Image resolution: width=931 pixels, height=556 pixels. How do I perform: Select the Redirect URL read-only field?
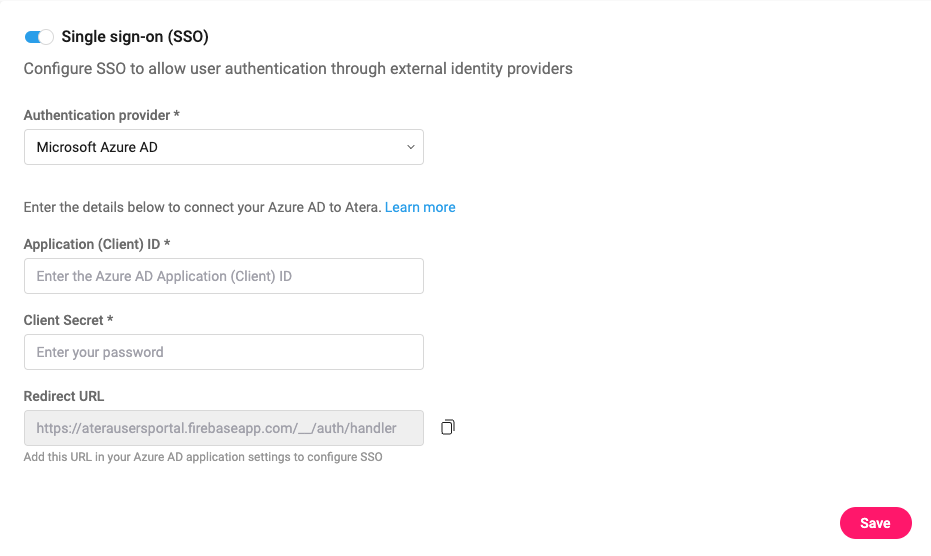point(224,428)
